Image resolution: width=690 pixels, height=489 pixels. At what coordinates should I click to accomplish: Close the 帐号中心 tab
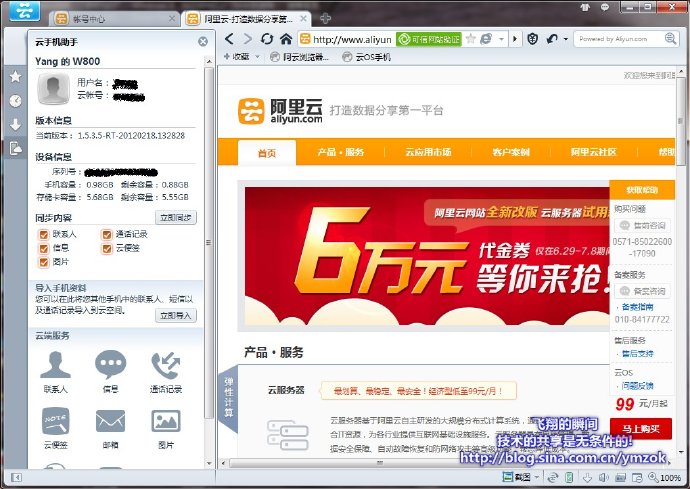click(x=172, y=18)
